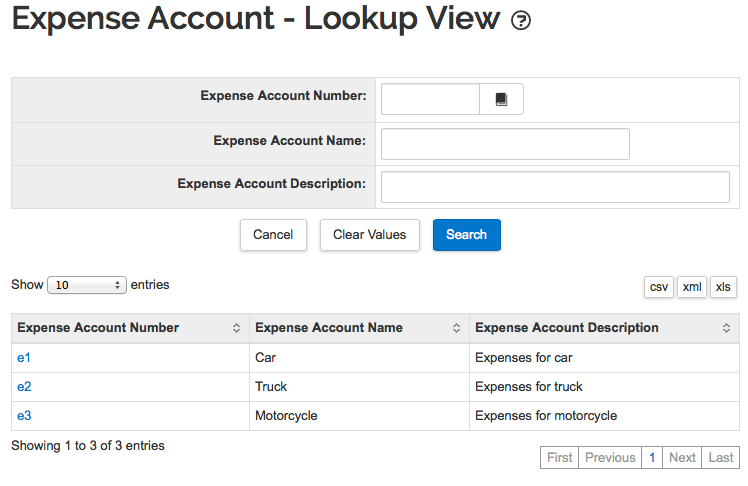Click the Expense Account Name header label
Viewport: 748px width, 486px height.
coord(329,328)
